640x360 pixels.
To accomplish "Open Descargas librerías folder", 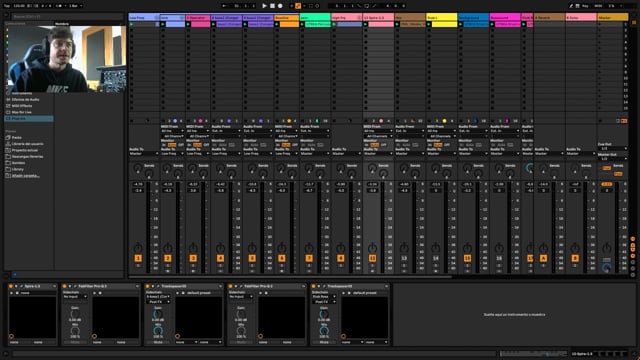I will pos(27,156).
